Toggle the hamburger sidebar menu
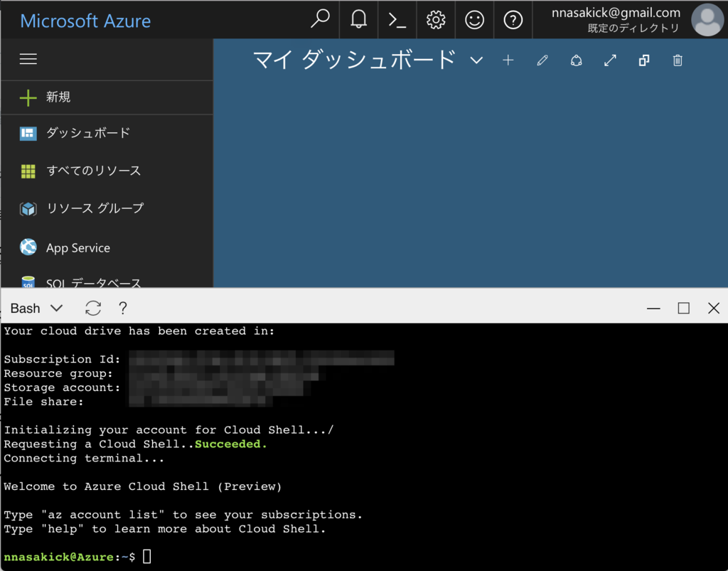 coord(28,59)
